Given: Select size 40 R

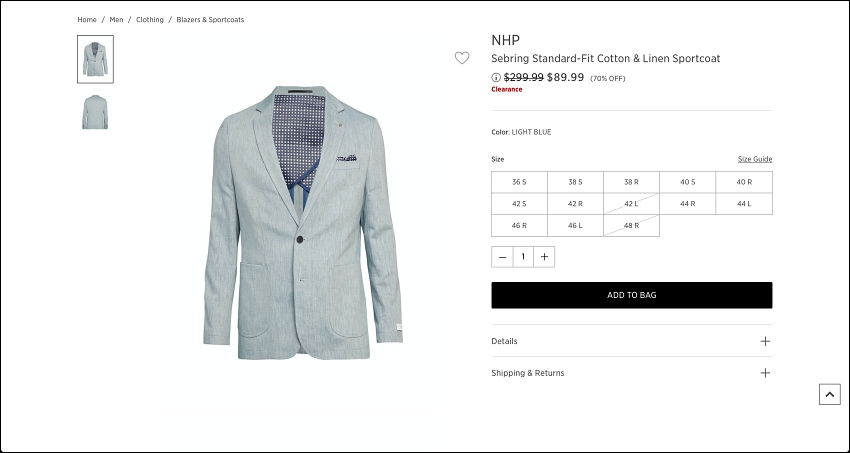Looking at the screenshot, I should coord(744,182).
